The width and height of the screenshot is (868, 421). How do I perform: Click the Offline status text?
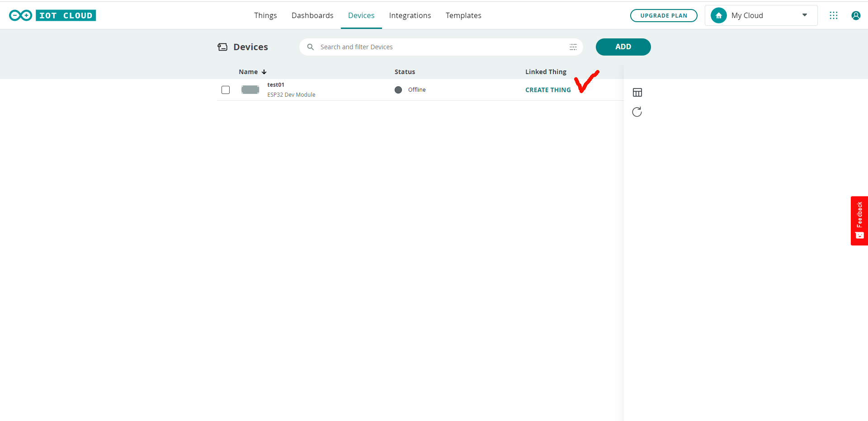click(x=417, y=90)
